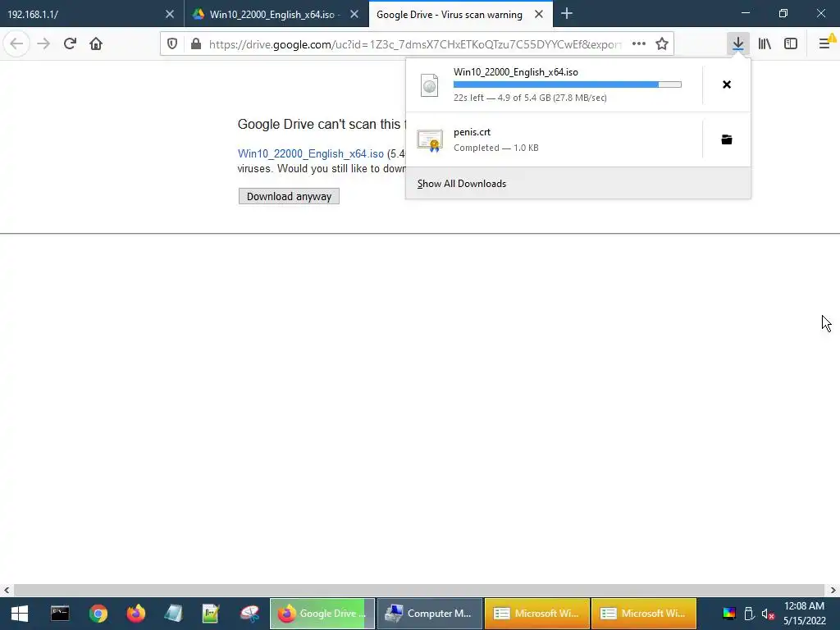840x630 pixels.
Task: Launch Command Prompt from taskbar
Action: [x=59, y=614]
